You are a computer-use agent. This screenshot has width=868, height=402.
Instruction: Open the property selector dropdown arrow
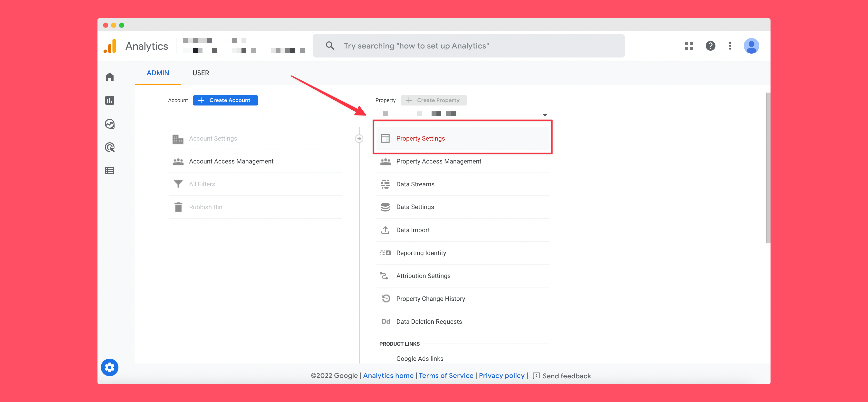point(545,115)
